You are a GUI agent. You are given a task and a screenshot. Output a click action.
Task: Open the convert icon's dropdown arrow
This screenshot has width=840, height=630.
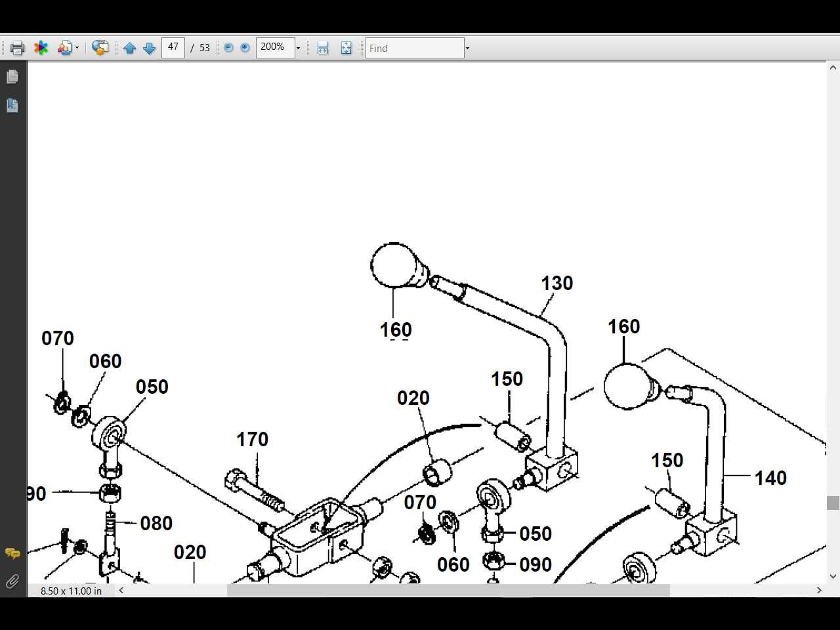click(77, 47)
